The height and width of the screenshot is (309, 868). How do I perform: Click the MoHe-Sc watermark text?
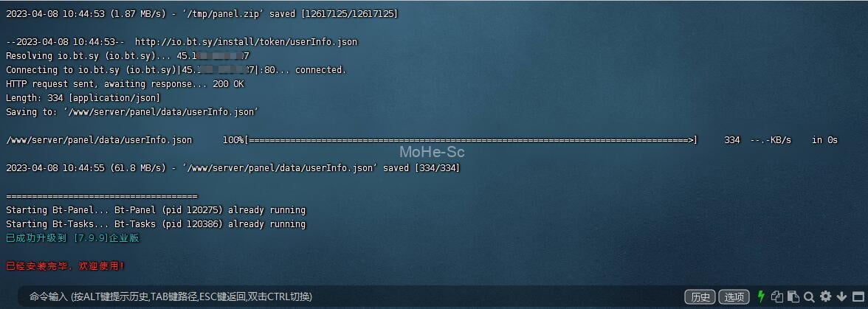pos(432,152)
